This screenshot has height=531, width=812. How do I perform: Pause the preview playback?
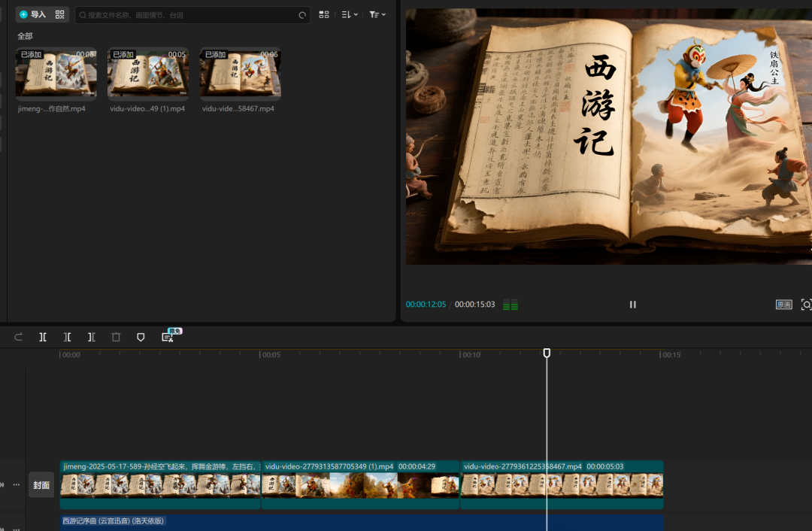[632, 305]
